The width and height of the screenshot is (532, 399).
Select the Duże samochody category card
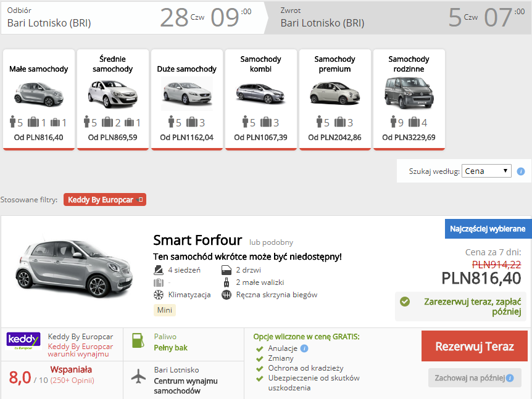(186, 99)
